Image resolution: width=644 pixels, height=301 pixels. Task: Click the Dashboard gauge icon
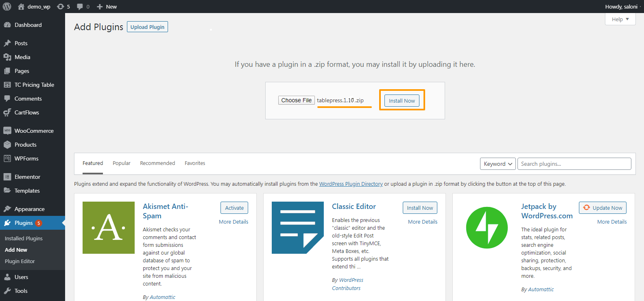click(7, 25)
